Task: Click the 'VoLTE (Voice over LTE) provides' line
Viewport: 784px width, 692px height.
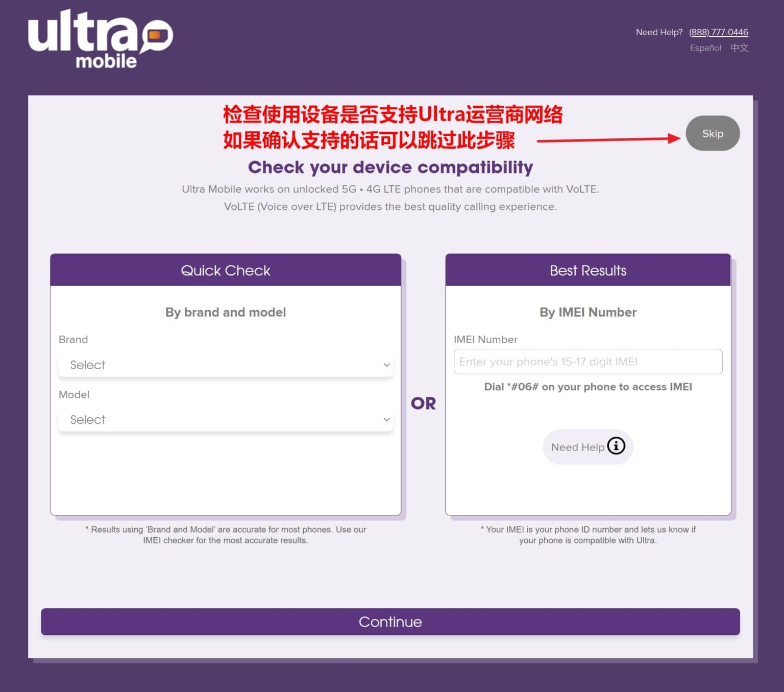Action: [x=390, y=206]
